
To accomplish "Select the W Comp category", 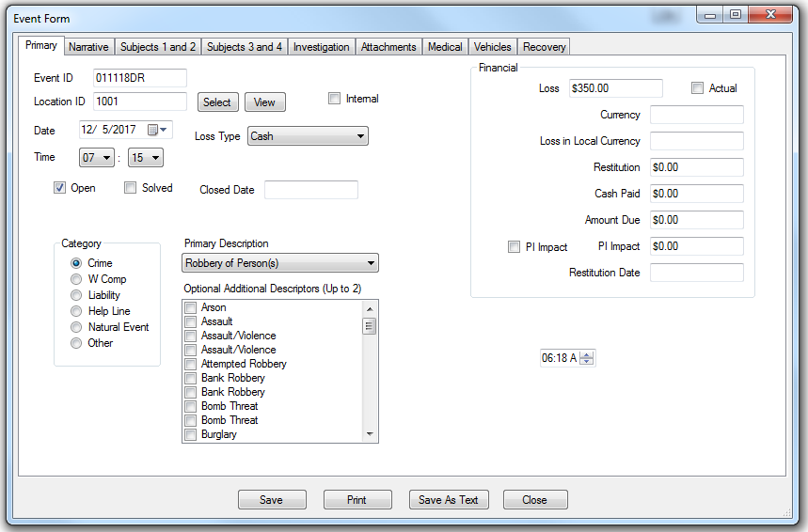I will (x=77, y=279).
